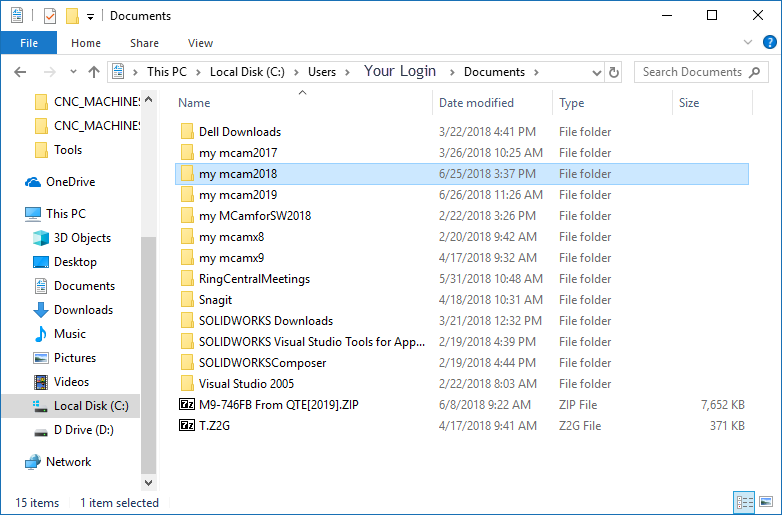
Task: Go back with the Back arrow
Action: (x=20, y=72)
